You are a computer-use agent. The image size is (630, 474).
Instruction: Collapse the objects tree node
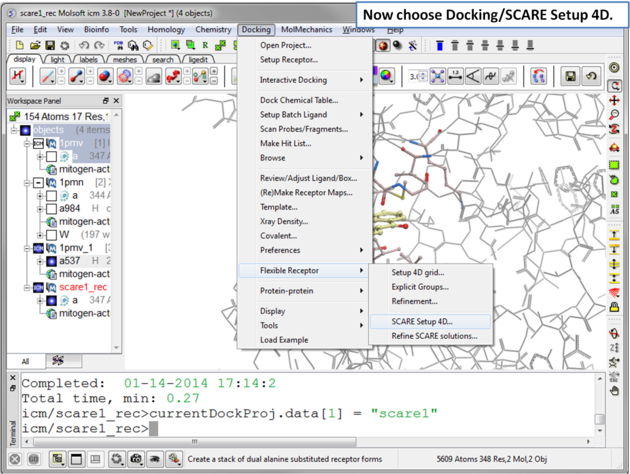pyautogui.click(x=14, y=130)
